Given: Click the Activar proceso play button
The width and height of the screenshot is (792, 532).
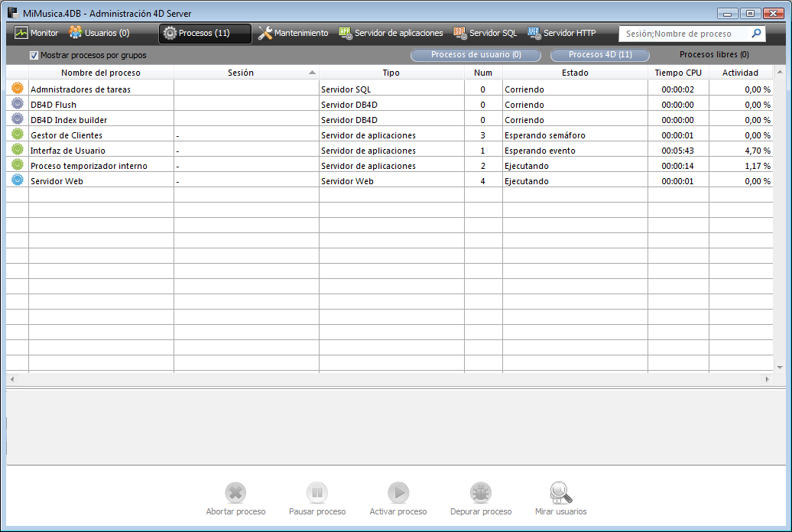Looking at the screenshot, I should click(398, 498).
